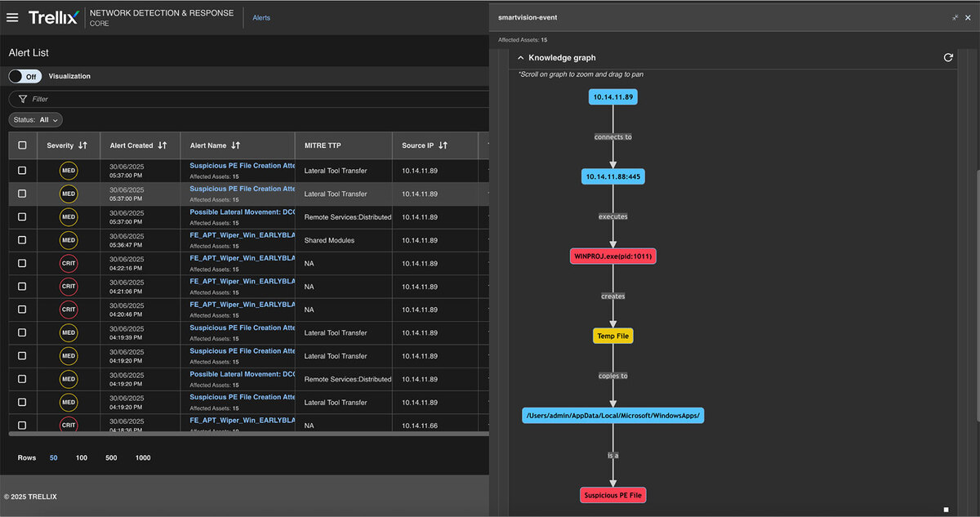980x517 pixels.
Task: Select the Temp File graph node
Action: click(612, 336)
